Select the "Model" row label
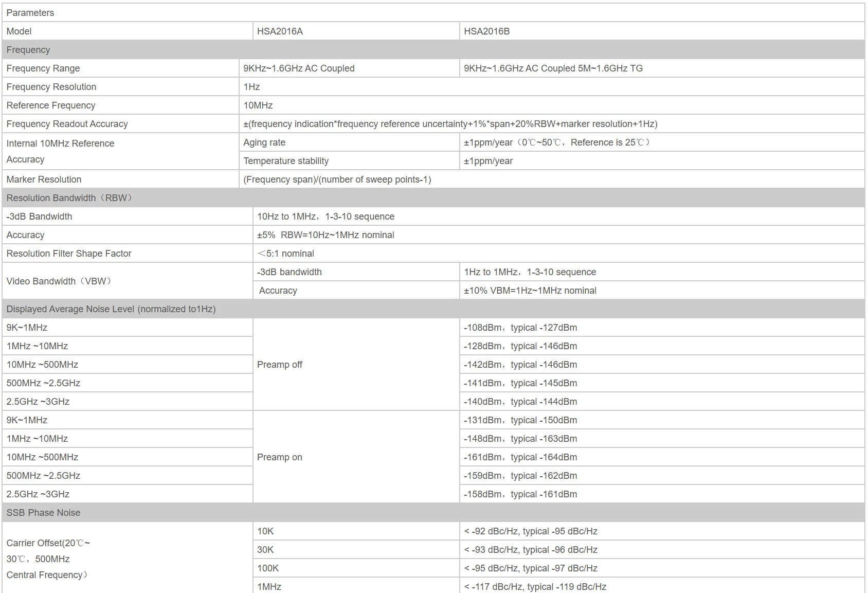 [x=19, y=31]
